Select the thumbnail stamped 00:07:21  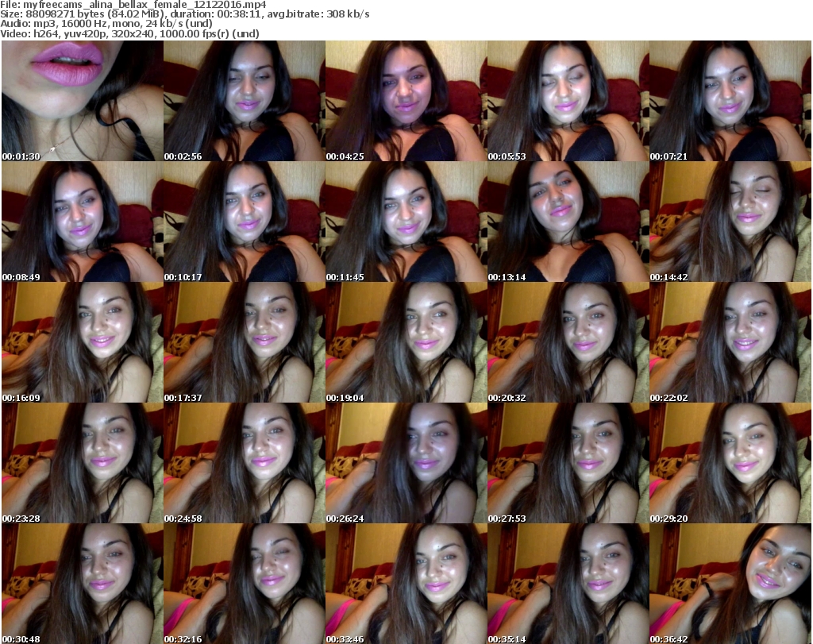click(x=730, y=101)
